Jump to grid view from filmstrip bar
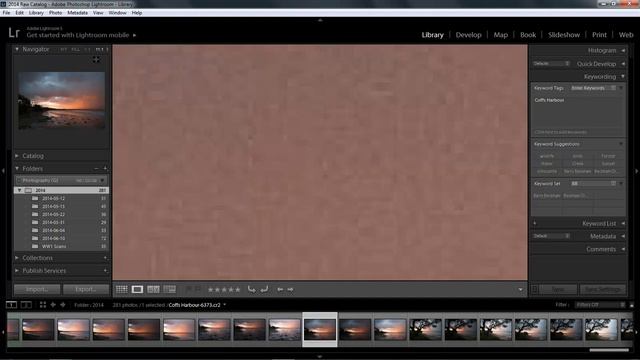The height and width of the screenshot is (360, 640). [x=43, y=305]
